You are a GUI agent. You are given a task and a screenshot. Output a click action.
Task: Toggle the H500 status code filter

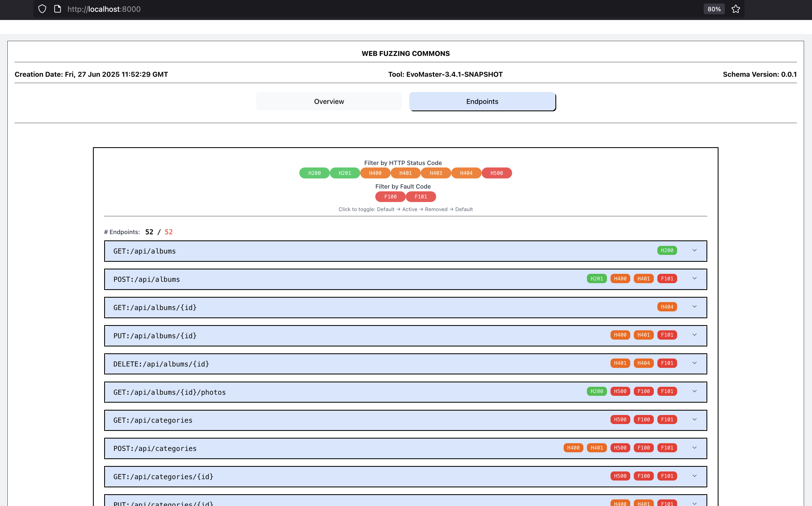[496, 173]
